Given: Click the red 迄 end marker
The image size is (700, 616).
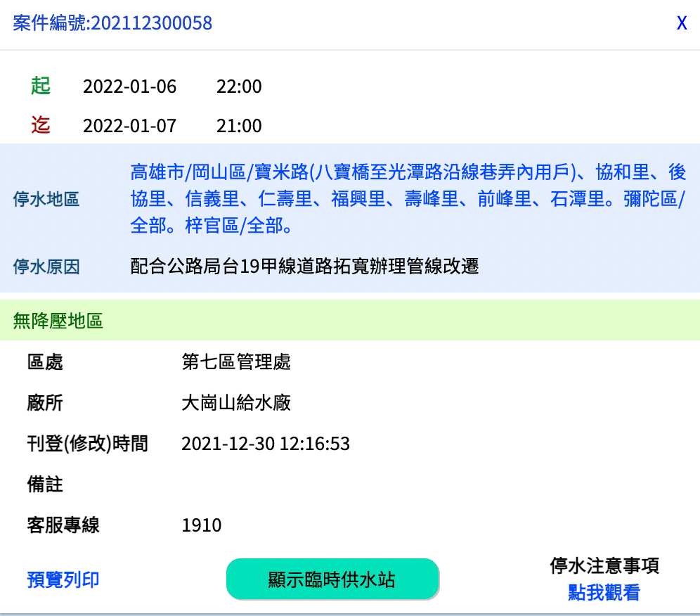Looking at the screenshot, I should click(41, 125).
